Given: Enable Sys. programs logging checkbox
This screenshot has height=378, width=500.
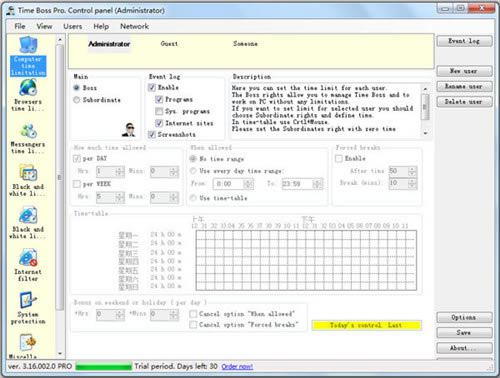Looking at the screenshot, I should (159, 111).
